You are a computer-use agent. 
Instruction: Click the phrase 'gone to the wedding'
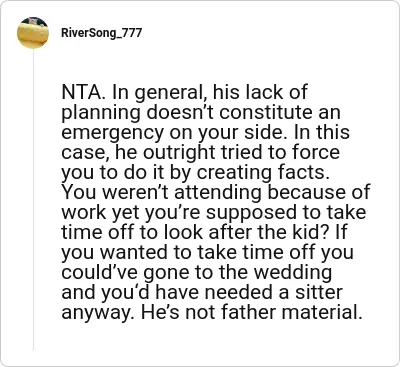[238, 272]
